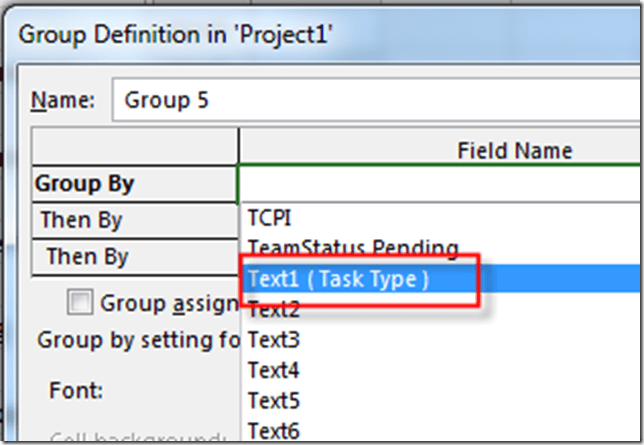The image size is (644, 445).
Task: Select the second Then By row
Action: tap(134, 256)
